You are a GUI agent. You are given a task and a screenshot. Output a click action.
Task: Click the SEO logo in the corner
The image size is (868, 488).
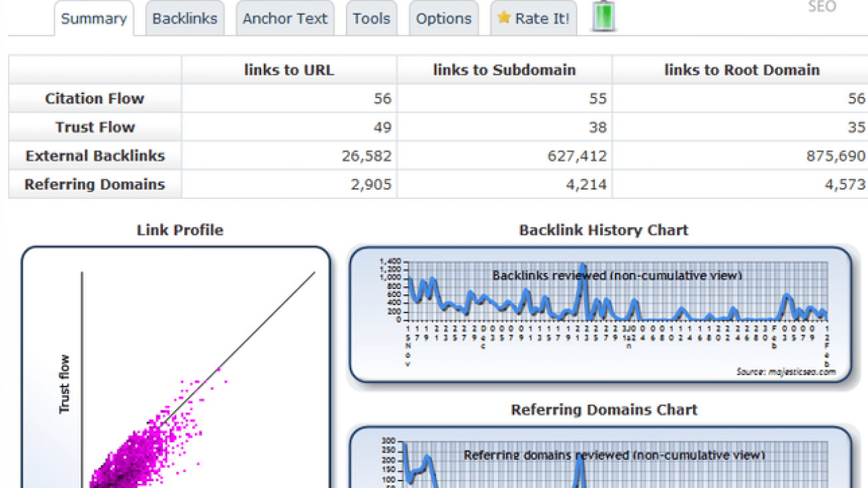(822, 7)
